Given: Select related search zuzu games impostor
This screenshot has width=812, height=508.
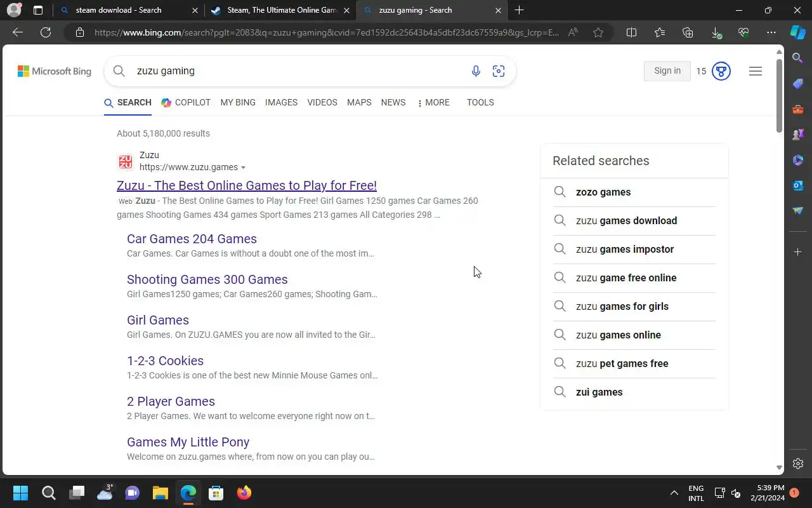Looking at the screenshot, I should [x=634, y=249].
